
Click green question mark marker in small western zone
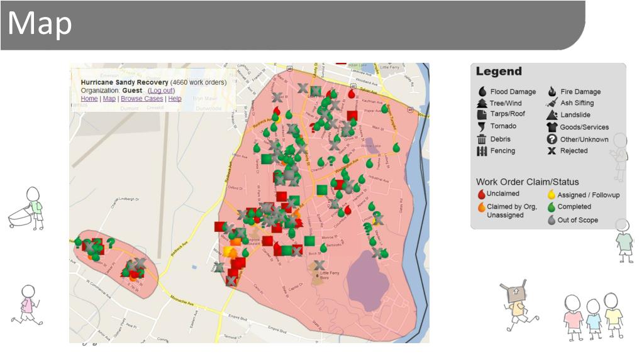click(111, 243)
